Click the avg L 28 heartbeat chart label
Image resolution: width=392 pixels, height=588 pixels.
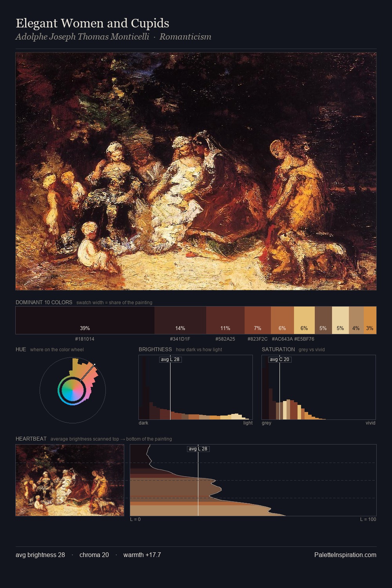pos(198,449)
